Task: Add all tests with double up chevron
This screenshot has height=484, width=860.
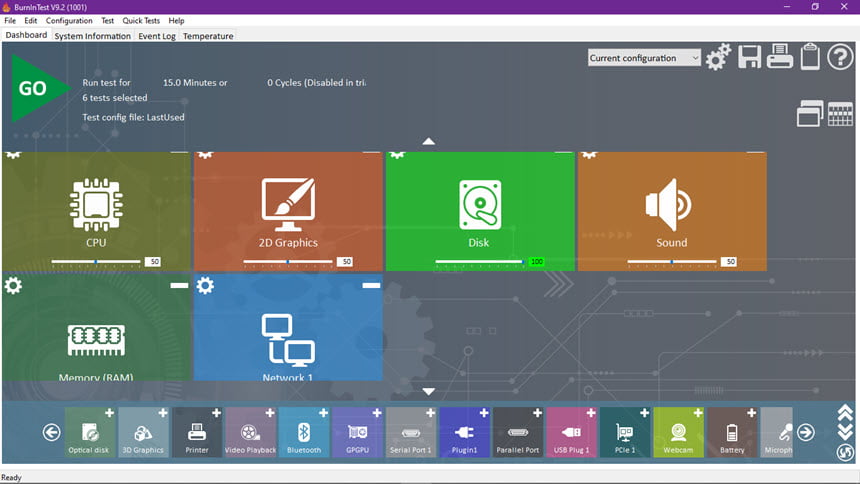Action: 845,412
